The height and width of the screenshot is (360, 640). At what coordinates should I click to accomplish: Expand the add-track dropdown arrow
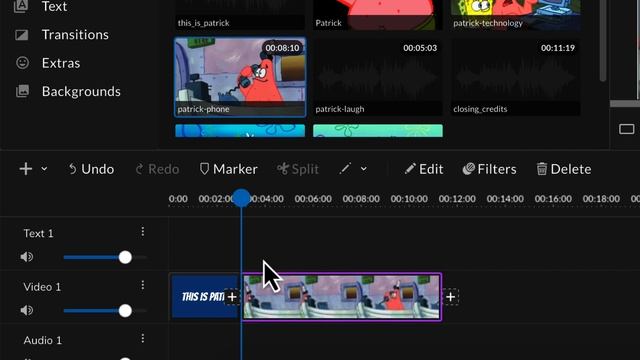44,169
